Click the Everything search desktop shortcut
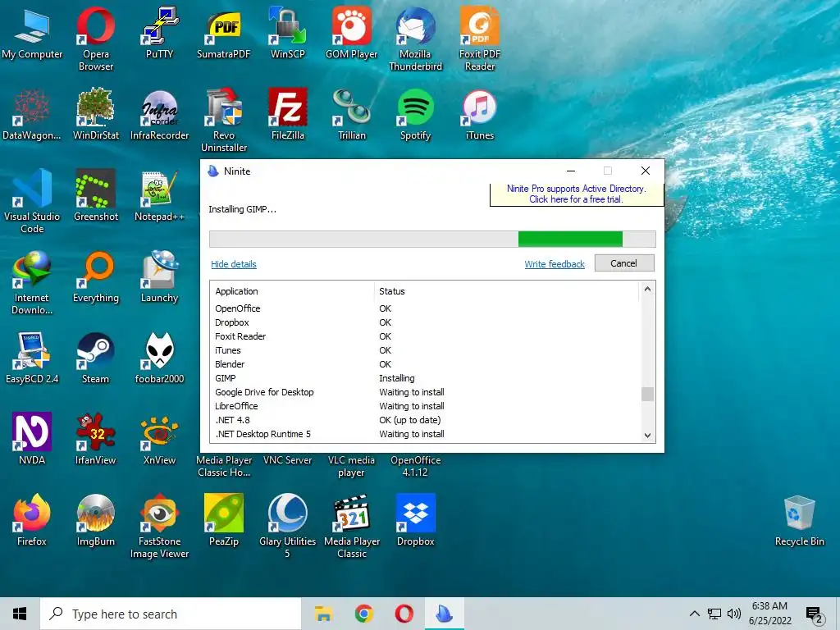 pyautogui.click(x=95, y=277)
